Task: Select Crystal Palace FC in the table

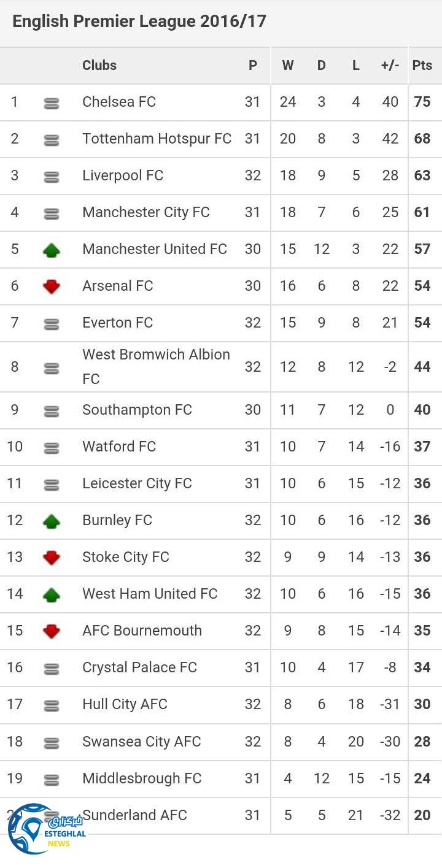Action: 139,667
